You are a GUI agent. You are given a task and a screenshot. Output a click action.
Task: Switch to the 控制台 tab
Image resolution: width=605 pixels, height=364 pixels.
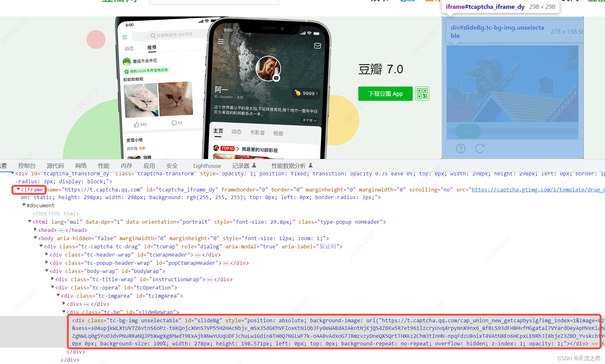point(27,166)
